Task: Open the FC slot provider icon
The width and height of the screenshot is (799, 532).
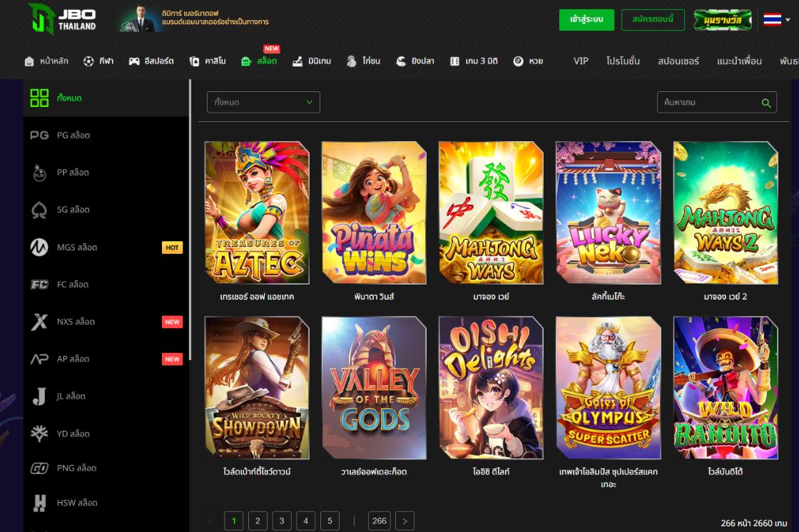Action: [39, 285]
